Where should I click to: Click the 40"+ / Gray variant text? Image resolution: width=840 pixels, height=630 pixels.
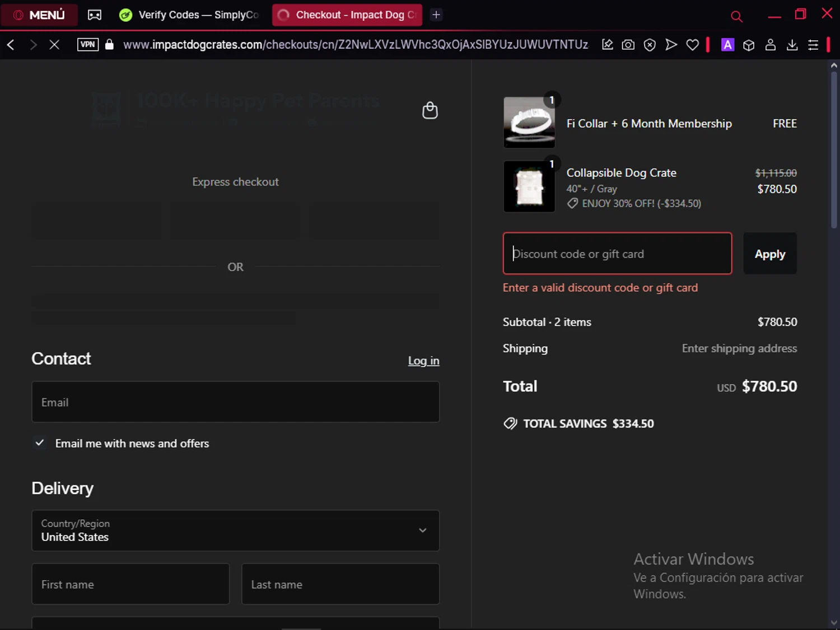click(x=591, y=189)
